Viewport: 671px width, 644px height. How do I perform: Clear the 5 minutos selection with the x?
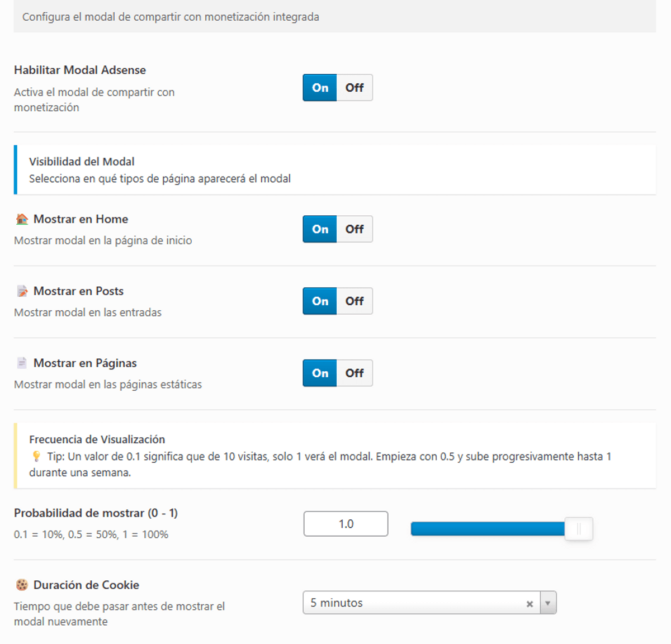[529, 604]
